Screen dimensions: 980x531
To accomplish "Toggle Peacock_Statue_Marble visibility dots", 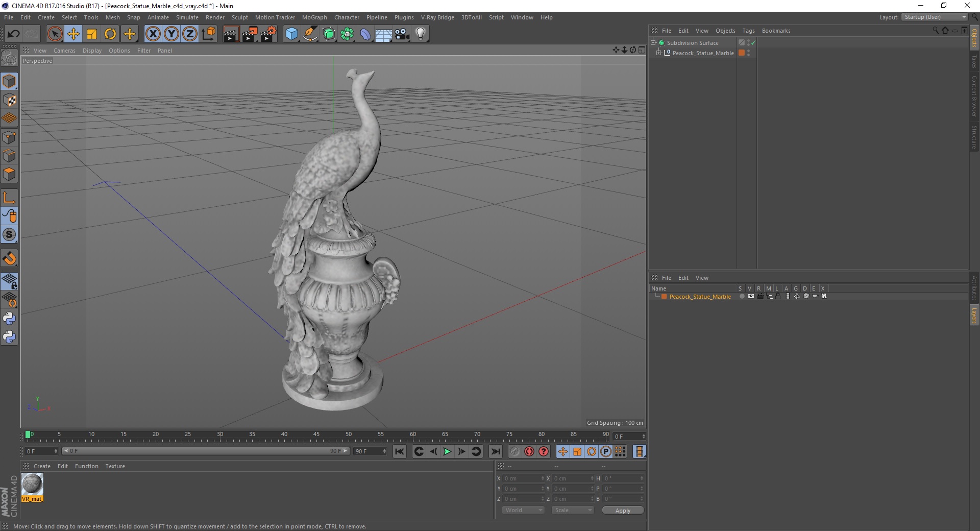I will [749, 53].
